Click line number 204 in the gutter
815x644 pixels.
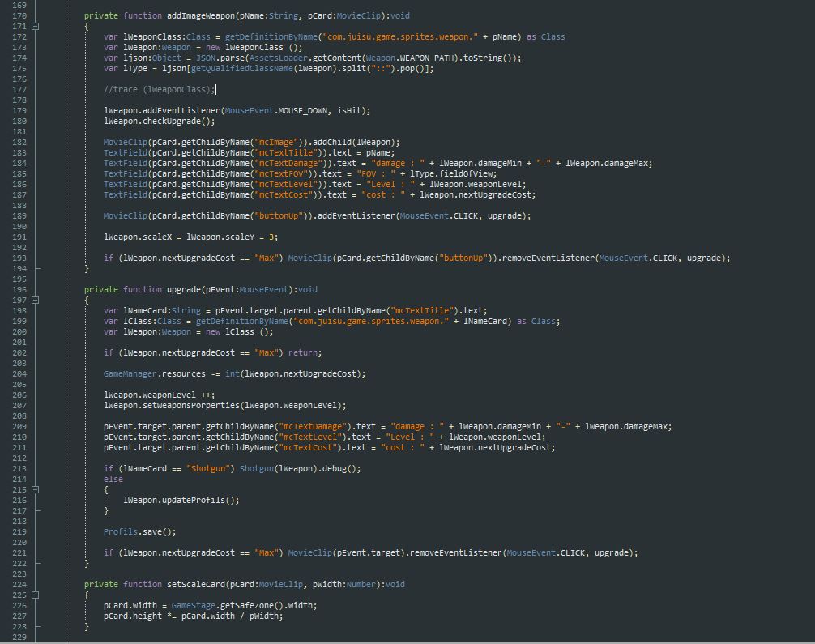19,374
